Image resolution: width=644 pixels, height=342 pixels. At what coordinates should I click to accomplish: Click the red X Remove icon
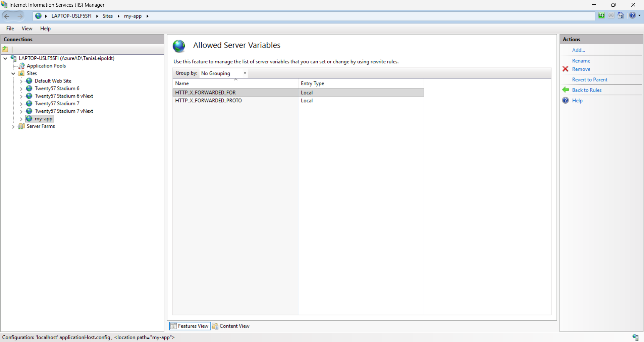[566, 69]
